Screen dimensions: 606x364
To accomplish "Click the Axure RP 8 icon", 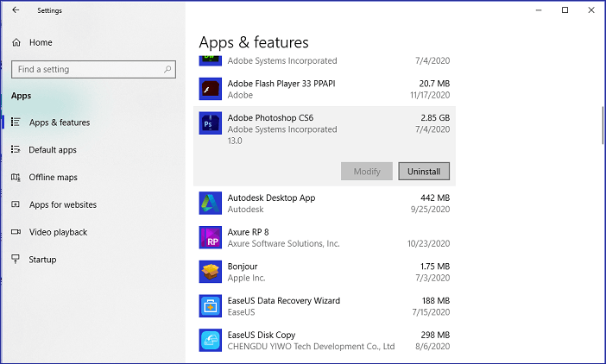I will pos(211,238).
